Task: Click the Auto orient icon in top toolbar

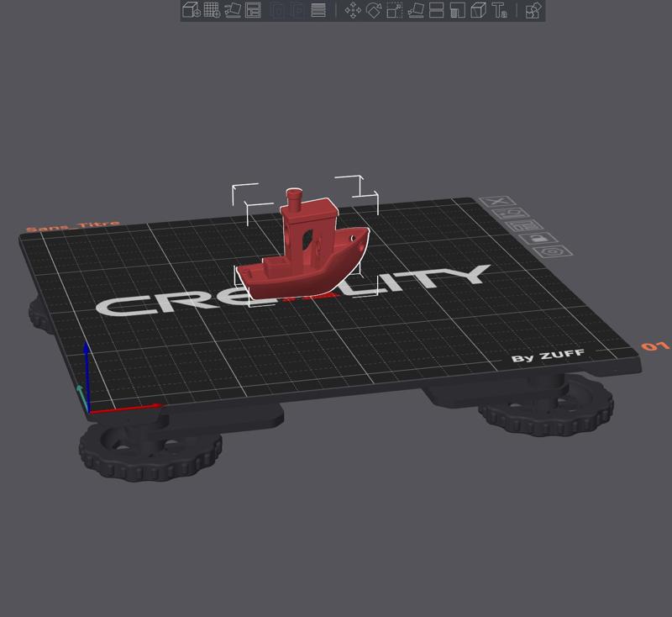Action: 233,10
